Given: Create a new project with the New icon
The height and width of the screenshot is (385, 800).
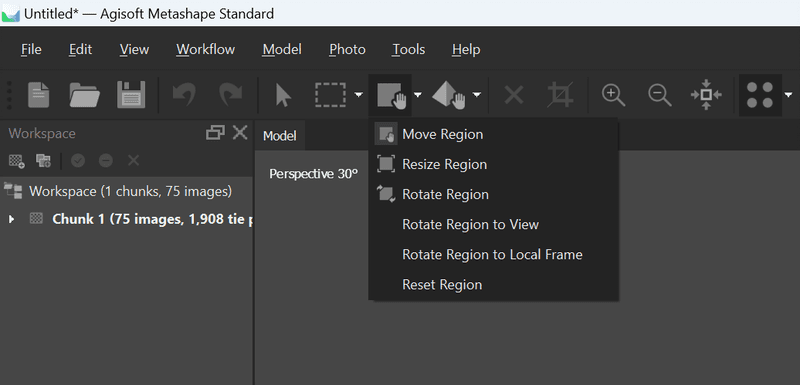Looking at the screenshot, I should [39, 95].
